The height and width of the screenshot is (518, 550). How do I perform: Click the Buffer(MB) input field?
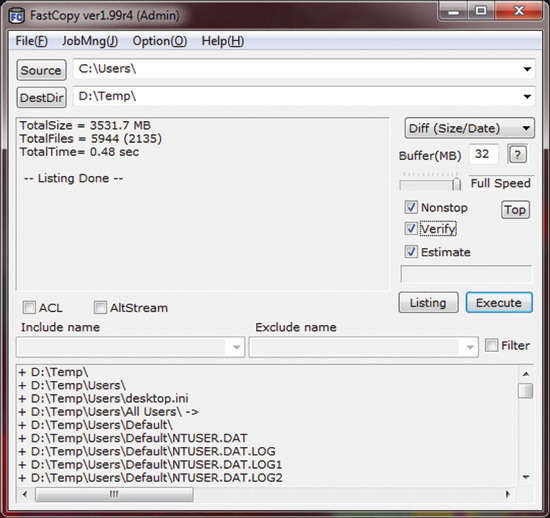484,154
